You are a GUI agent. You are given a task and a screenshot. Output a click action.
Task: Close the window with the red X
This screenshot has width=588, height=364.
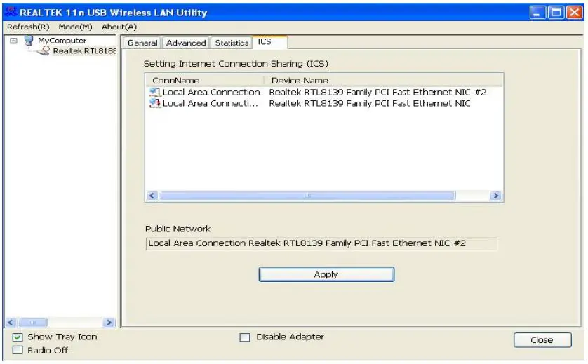click(575, 13)
